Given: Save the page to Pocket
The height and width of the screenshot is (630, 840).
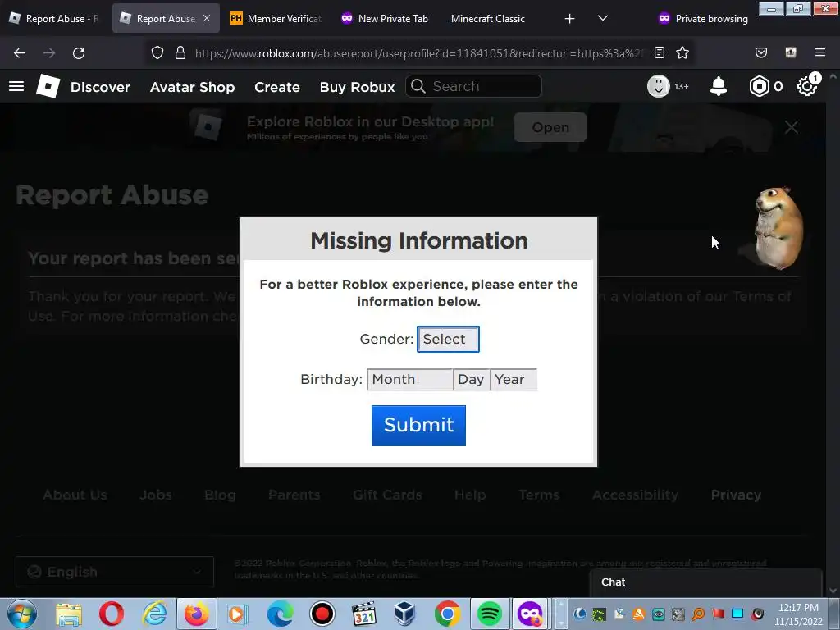Looking at the screenshot, I should [x=761, y=53].
